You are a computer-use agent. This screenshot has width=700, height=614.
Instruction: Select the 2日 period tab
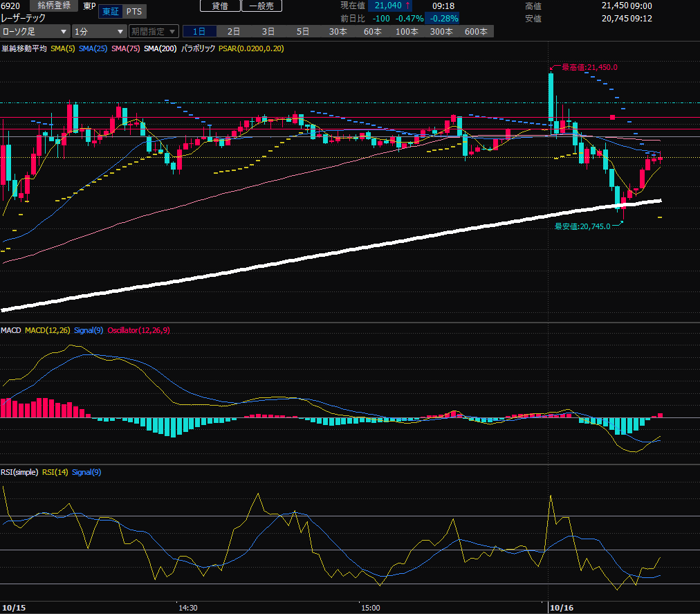234,32
